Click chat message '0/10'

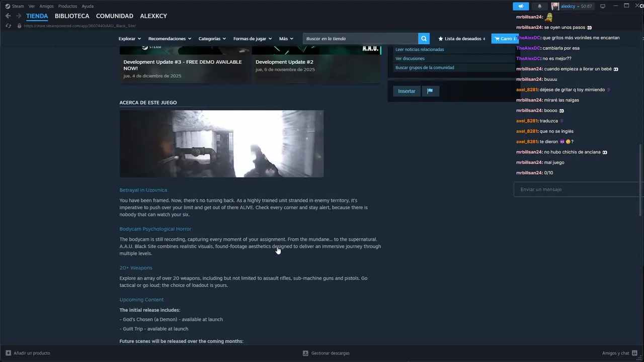click(548, 173)
